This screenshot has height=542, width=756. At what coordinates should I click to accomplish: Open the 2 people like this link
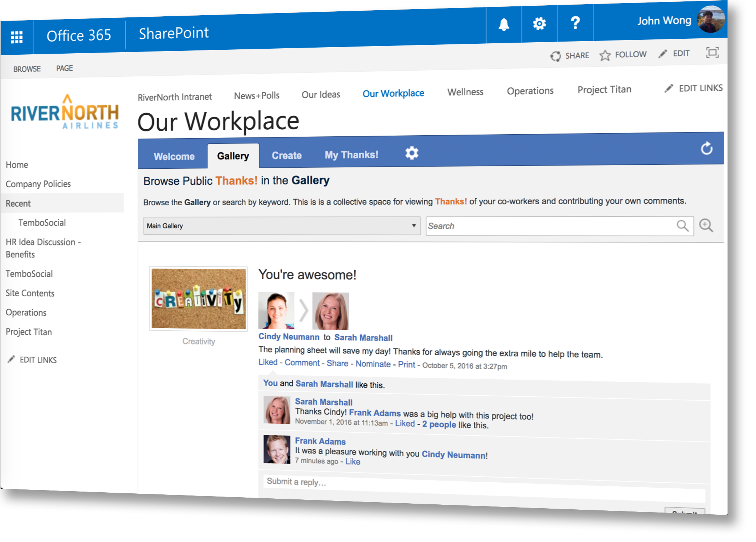[439, 424]
